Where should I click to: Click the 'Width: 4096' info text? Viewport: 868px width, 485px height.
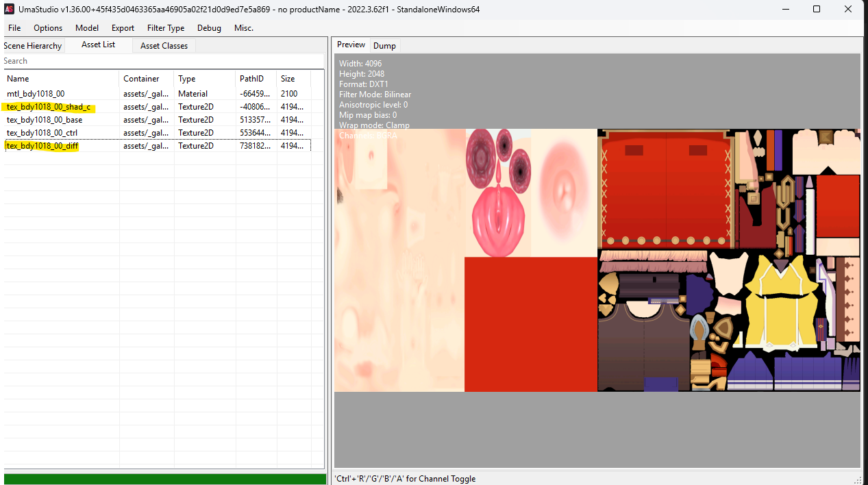tap(360, 64)
